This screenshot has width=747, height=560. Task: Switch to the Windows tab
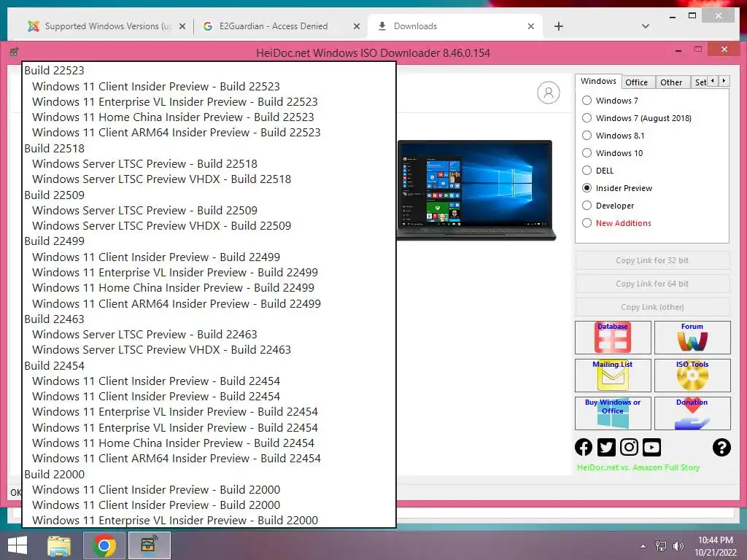[x=598, y=81]
